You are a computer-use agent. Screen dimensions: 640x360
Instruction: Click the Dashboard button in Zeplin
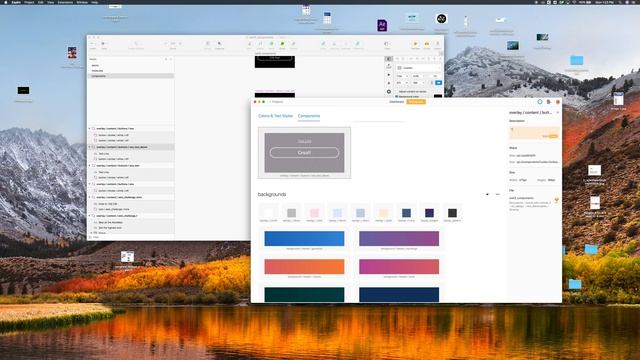[396, 102]
